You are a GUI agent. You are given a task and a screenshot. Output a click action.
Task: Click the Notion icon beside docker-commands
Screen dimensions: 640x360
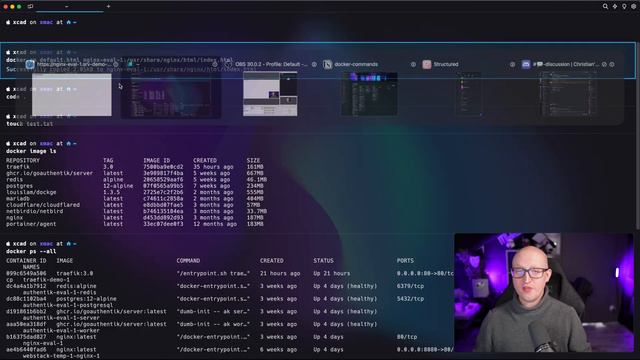pos(327,64)
